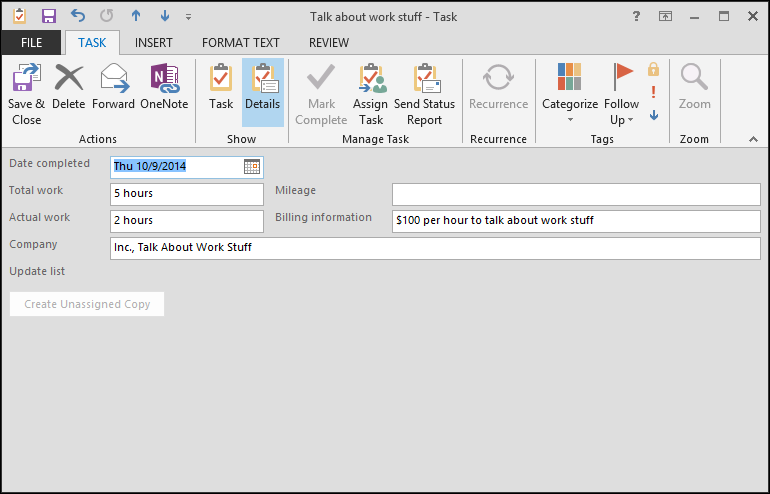Go to Next Item with down arrow
The width and height of the screenshot is (770, 494).
pyautogui.click(x=165, y=16)
